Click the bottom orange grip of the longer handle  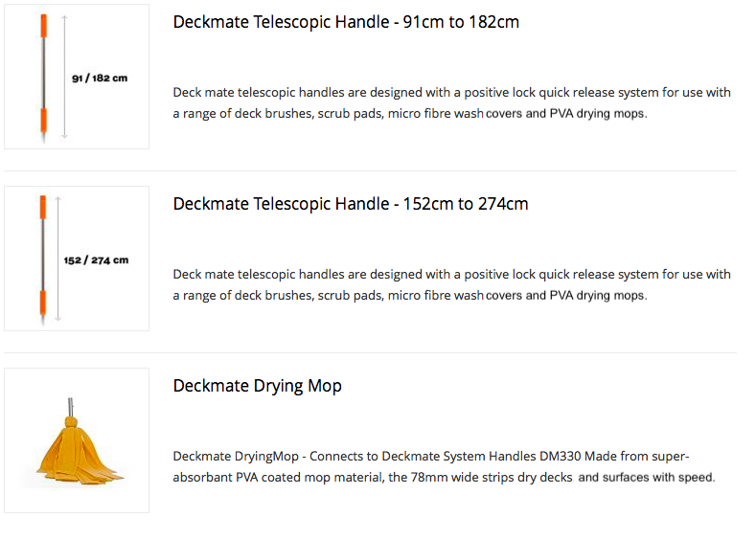point(42,302)
